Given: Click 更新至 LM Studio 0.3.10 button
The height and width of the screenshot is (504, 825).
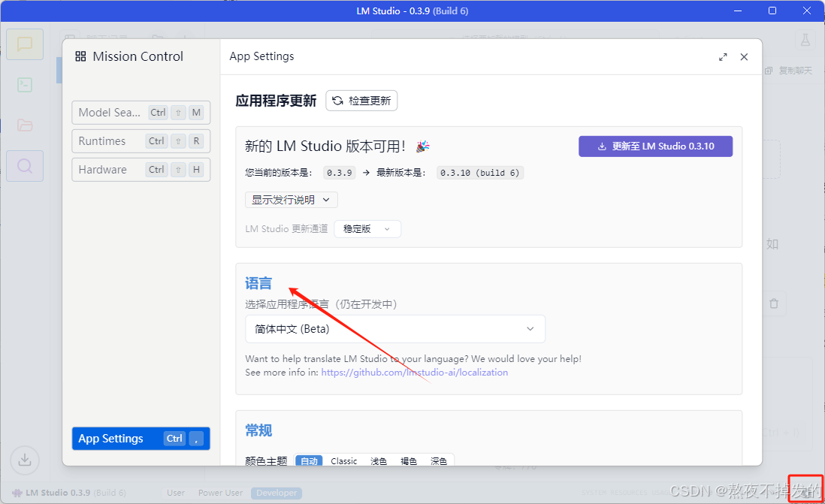Looking at the screenshot, I should (x=656, y=146).
